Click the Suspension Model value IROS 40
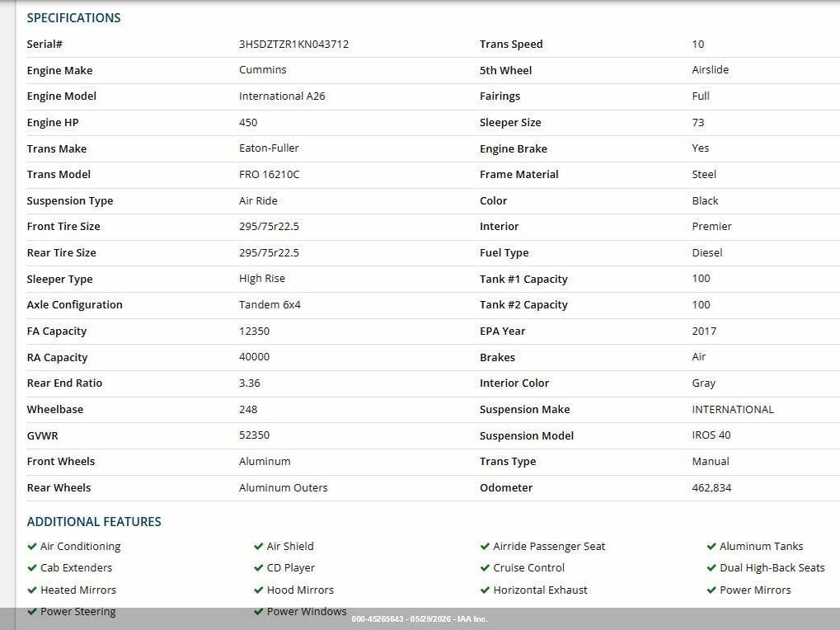The height and width of the screenshot is (630, 840). tap(711, 435)
